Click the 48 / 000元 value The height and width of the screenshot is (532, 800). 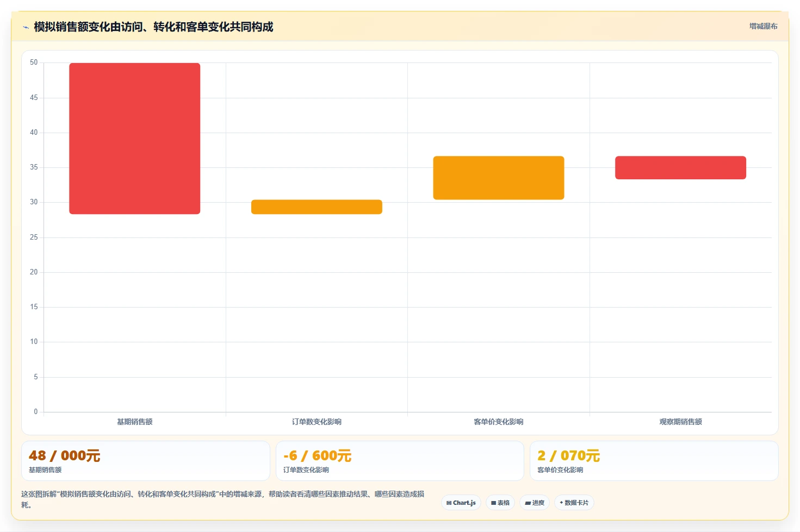(x=65, y=455)
